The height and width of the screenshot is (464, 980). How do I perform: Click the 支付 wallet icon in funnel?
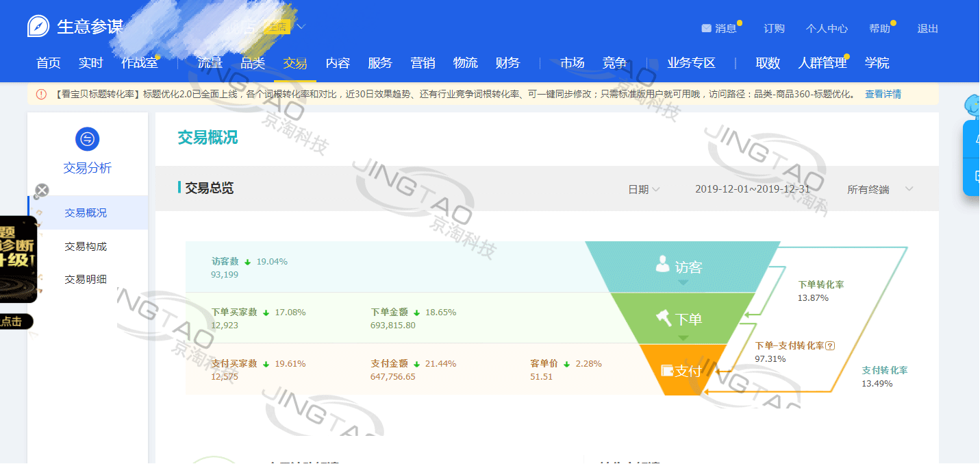pyautogui.click(x=667, y=371)
